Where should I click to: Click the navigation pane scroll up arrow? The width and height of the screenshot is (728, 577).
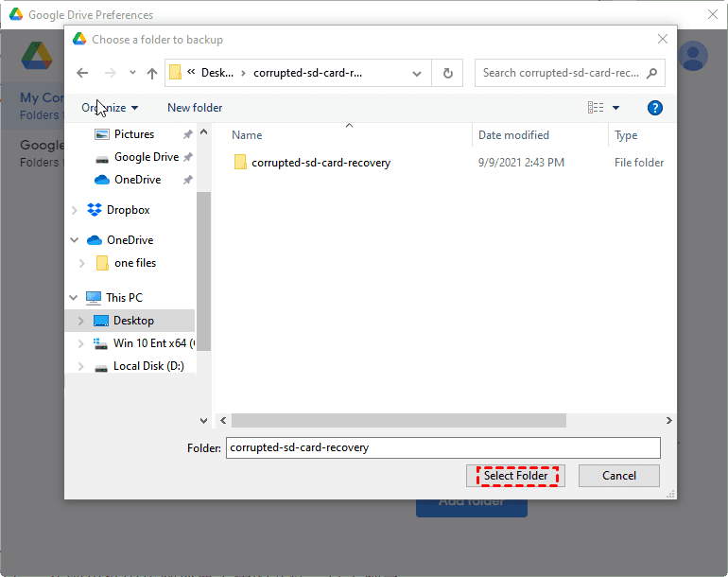click(x=203, y=131)
